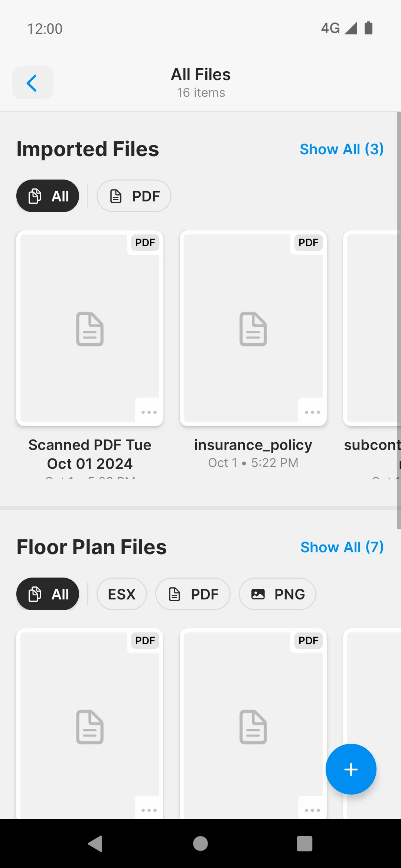This screenshot has height=868, width=401.
Task: Open Show All for Floor Plan Files
Action: click(342, 547)
